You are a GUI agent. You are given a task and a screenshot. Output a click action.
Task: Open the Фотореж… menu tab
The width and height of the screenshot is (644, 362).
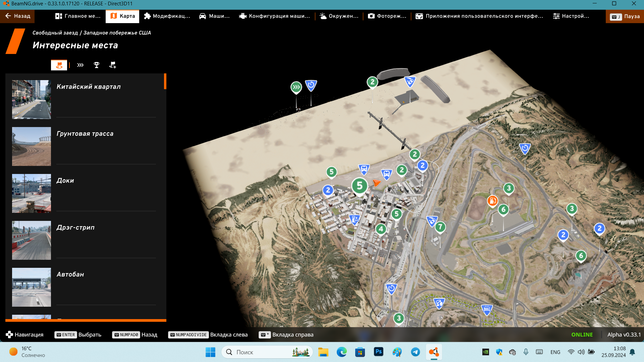pyautogui.click(x=387, y=16)
